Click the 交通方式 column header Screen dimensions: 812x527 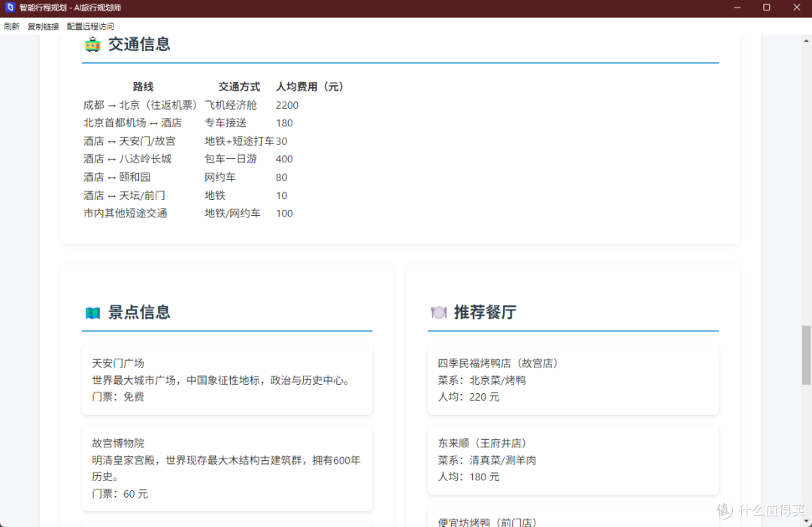(x=239, y=86)
